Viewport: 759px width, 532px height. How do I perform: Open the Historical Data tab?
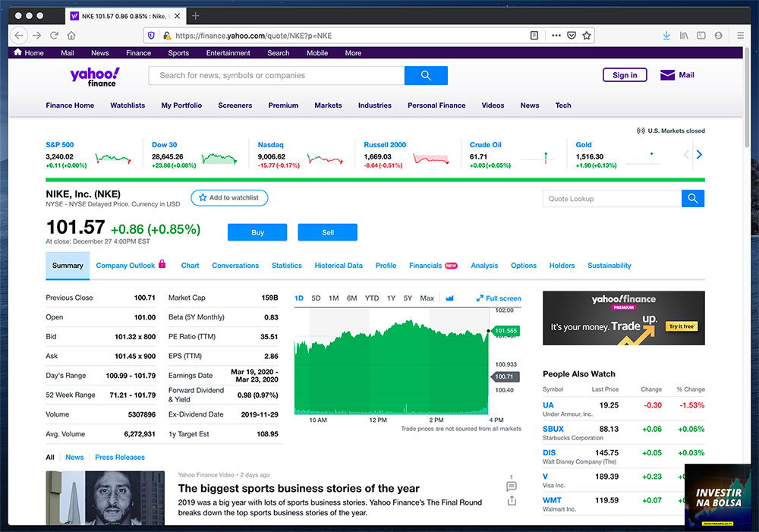pyautogui.click(x=339, y=266)
